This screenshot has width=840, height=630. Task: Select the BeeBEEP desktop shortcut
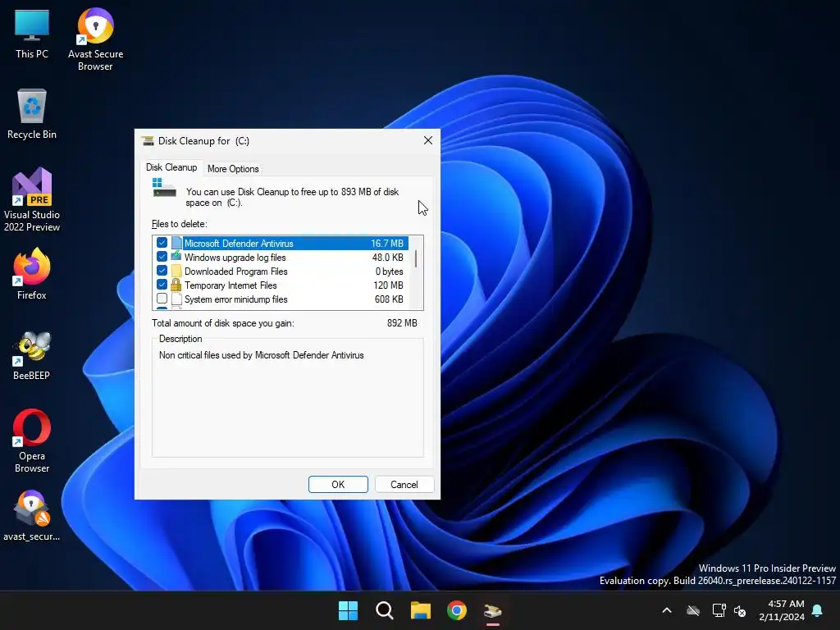coord(32,354)
